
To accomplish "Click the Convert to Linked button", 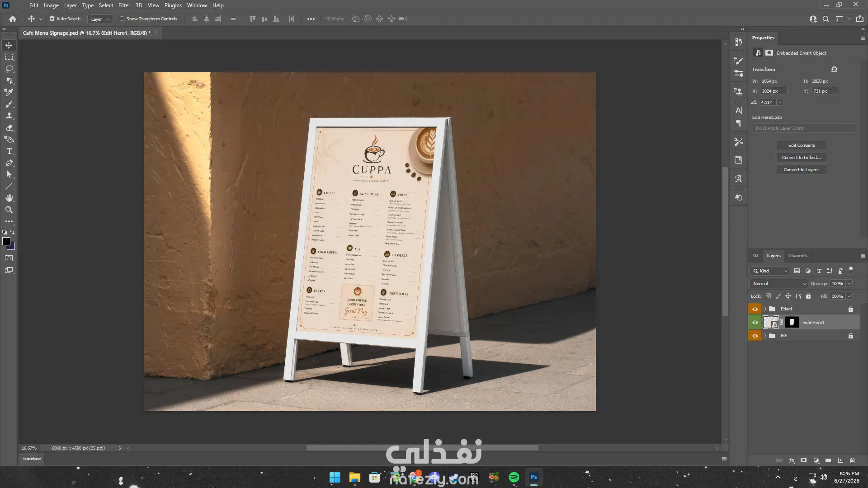I will pyautogui.click(x=802, y=158).
